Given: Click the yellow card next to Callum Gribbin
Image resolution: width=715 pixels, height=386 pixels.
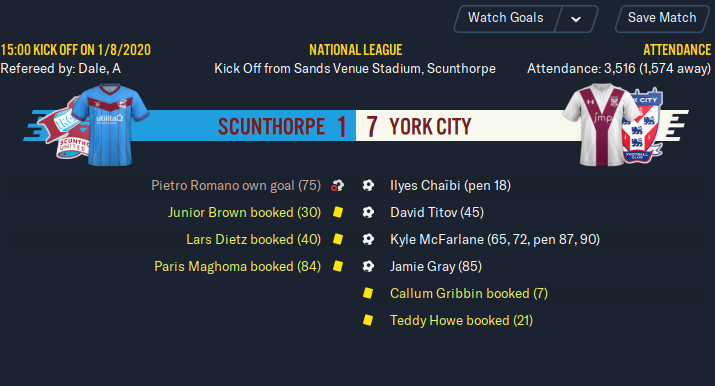Looking at the screenshot, I should pyautogui.click(x=368, y=293).
